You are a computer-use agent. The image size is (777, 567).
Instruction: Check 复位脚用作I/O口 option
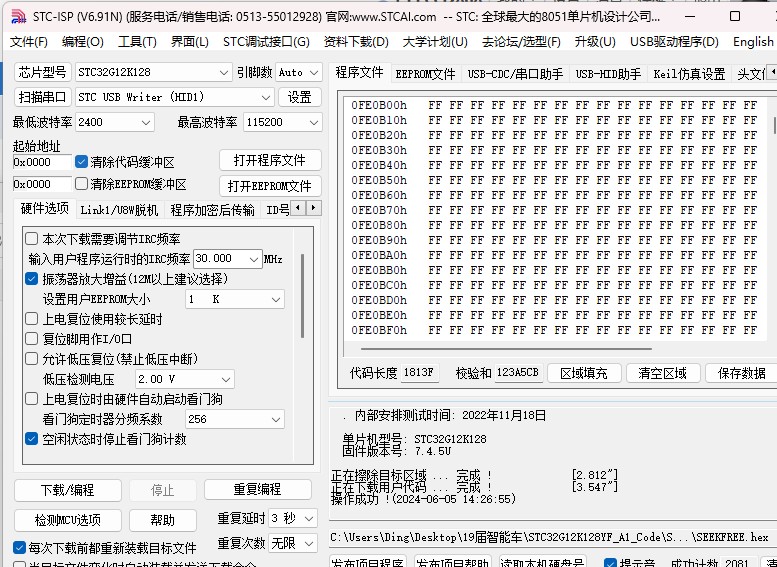point(32,339)
